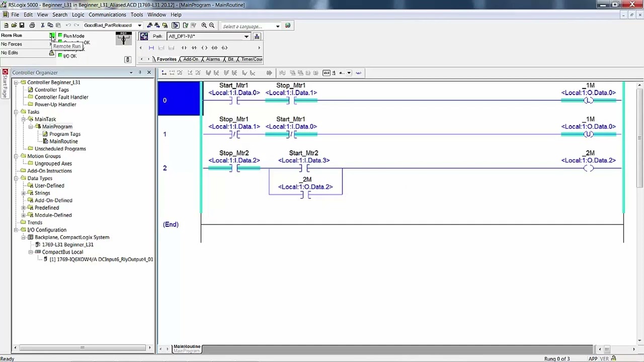Click the Zoom In magnifier icon

(204, 26)
